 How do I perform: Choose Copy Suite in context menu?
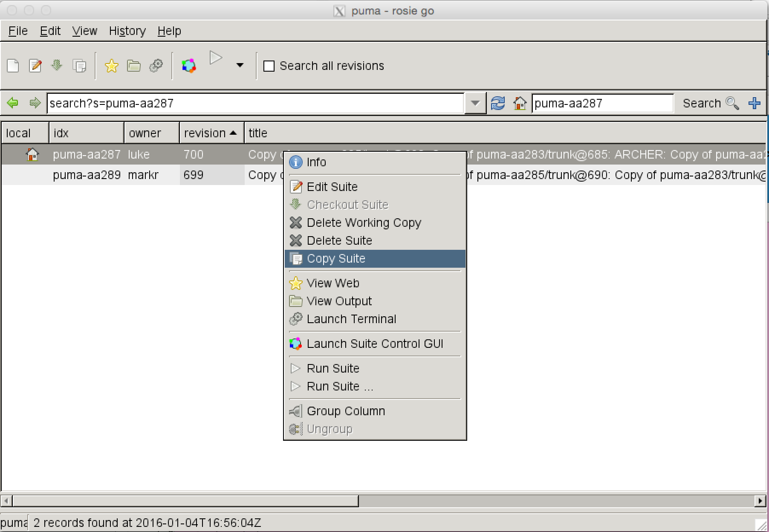click(375, 258)
